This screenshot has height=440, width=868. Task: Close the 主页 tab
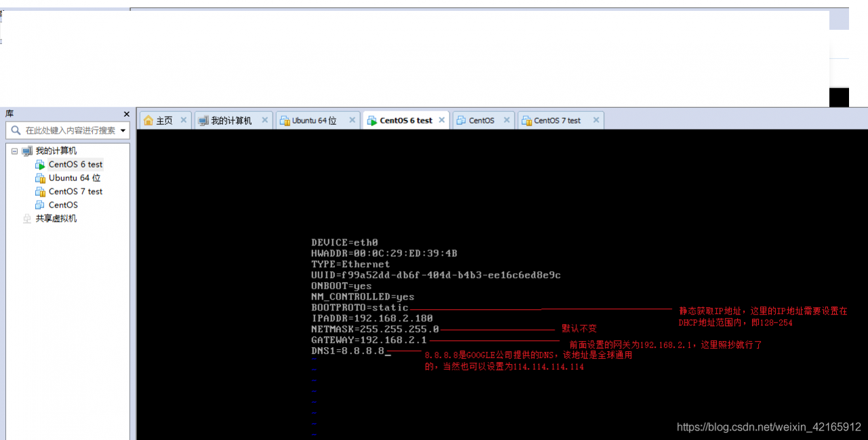[x=183, y=120]
